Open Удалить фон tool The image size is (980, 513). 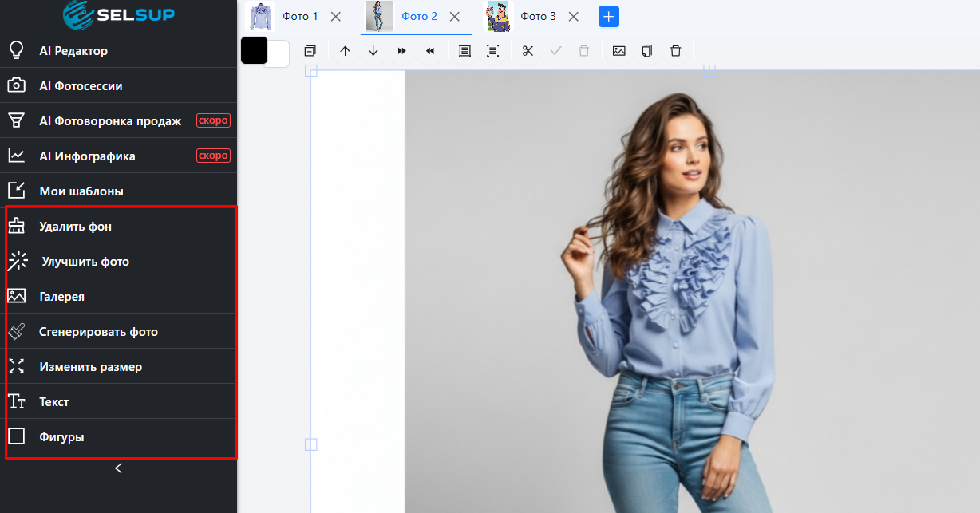[76, 227]
